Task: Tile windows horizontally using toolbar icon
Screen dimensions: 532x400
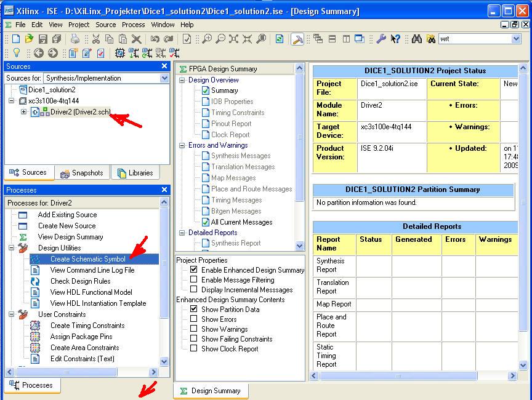Action: (x=332, y=39)
